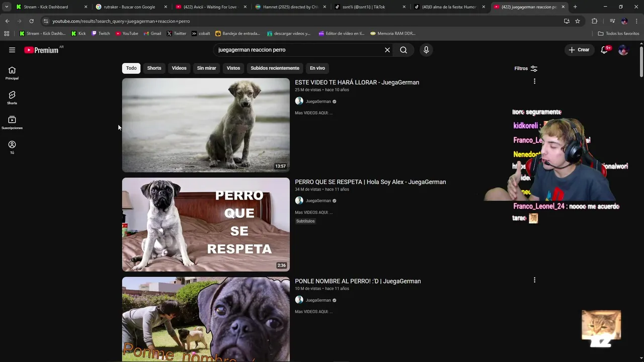The image size is (644, 362).
Task: Click JuegaGerman avatar under the first video
Action: [x=299, y=101]
